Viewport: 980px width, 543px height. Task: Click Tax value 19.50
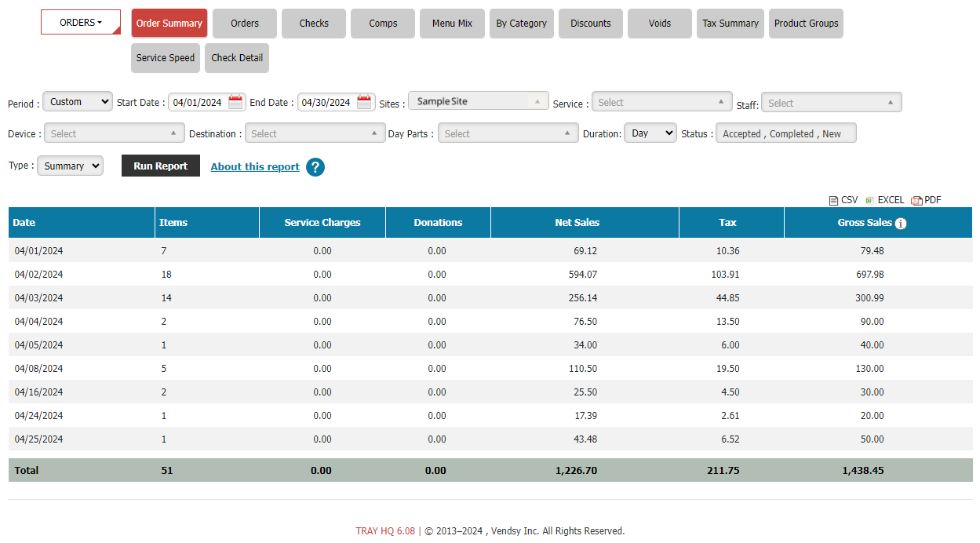[x=728, y=369]
